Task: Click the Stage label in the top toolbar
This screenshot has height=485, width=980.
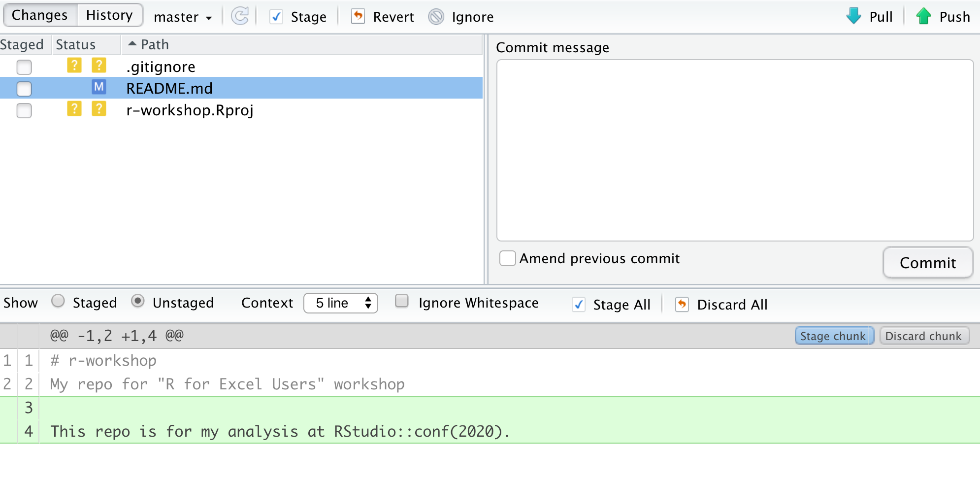Action: [x=309, y=17]
